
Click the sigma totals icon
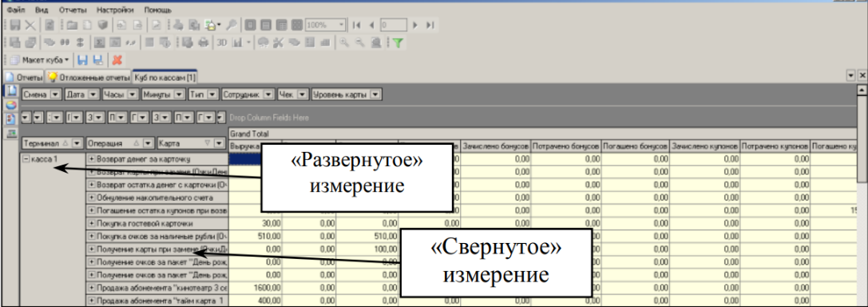(x=100, y=42)
